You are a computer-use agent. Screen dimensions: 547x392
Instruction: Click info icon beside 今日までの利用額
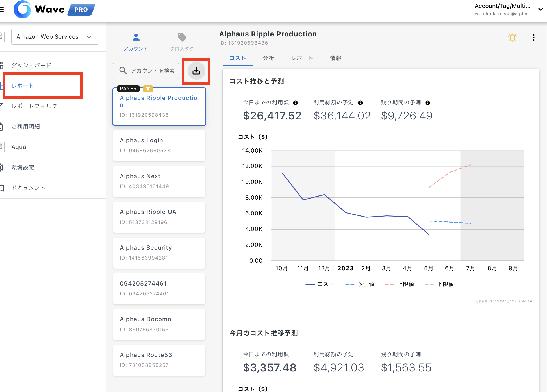[295, 103]
